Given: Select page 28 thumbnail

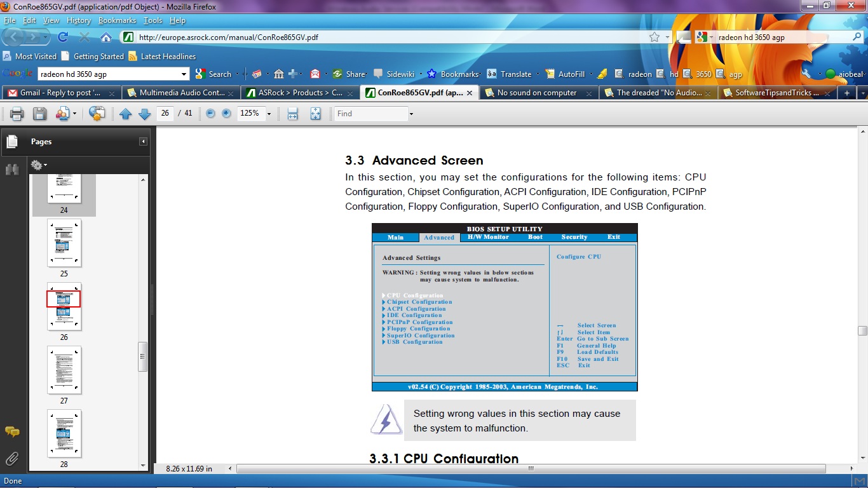Looking at the screenshot, I should pos(64,433).
